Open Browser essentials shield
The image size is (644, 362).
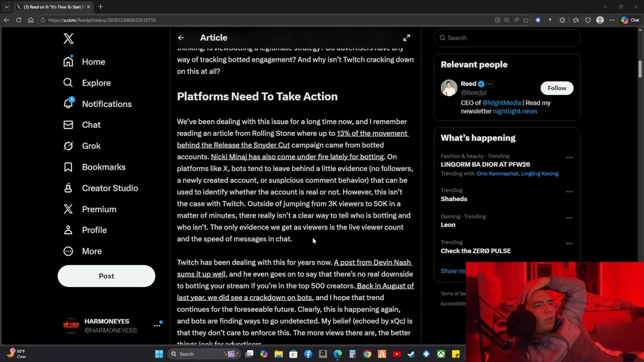coord(588,20)
